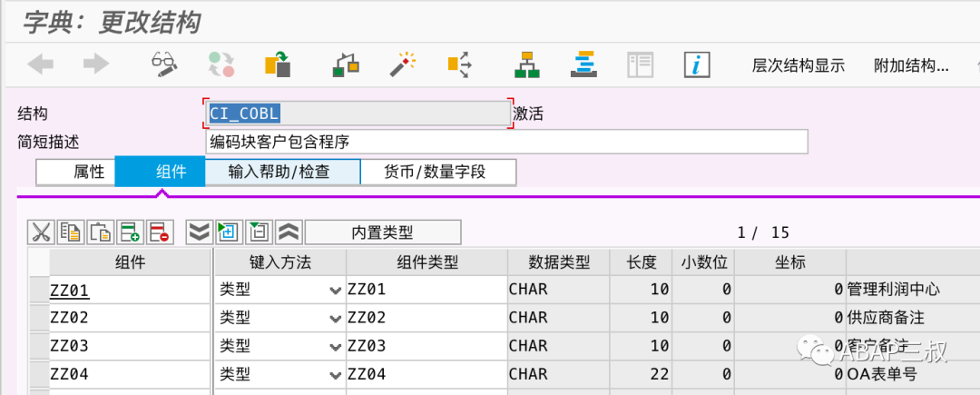The height and width of the screenshot is (395, 980).
Task: Click the 坐标 column header
Action: 790,262
